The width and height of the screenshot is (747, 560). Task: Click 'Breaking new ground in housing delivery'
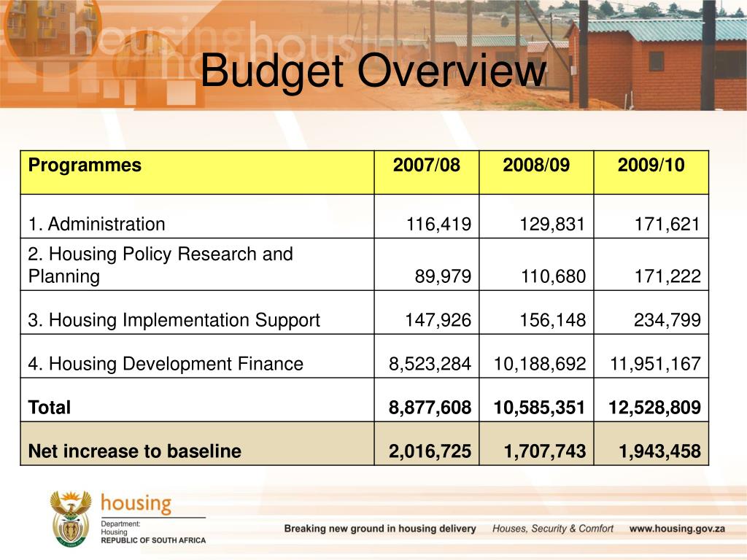coord(380,529)
